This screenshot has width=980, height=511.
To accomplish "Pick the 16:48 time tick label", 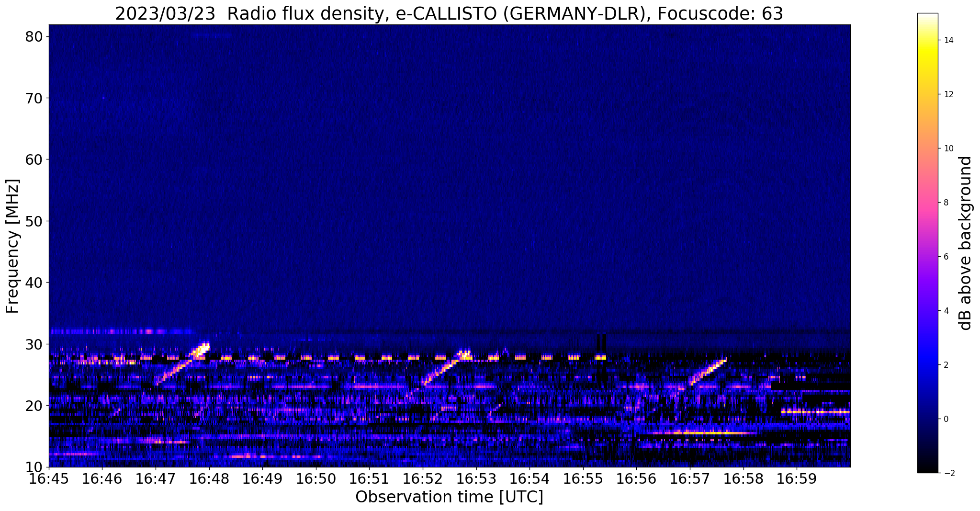I will click(x=209, y=479).
